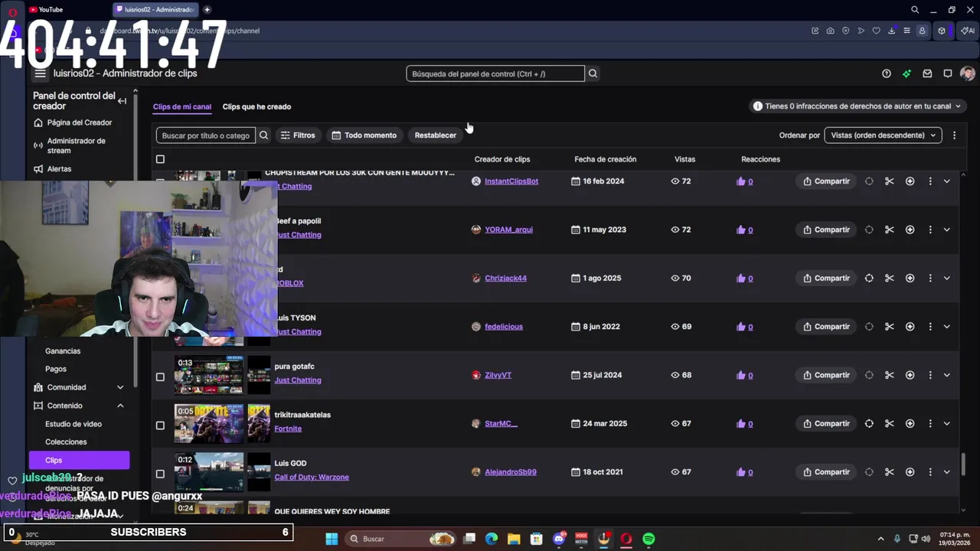Select the trikitraaakatelas clip checkbox
This screenshot has width=980, height=551.
pos(160,425)
